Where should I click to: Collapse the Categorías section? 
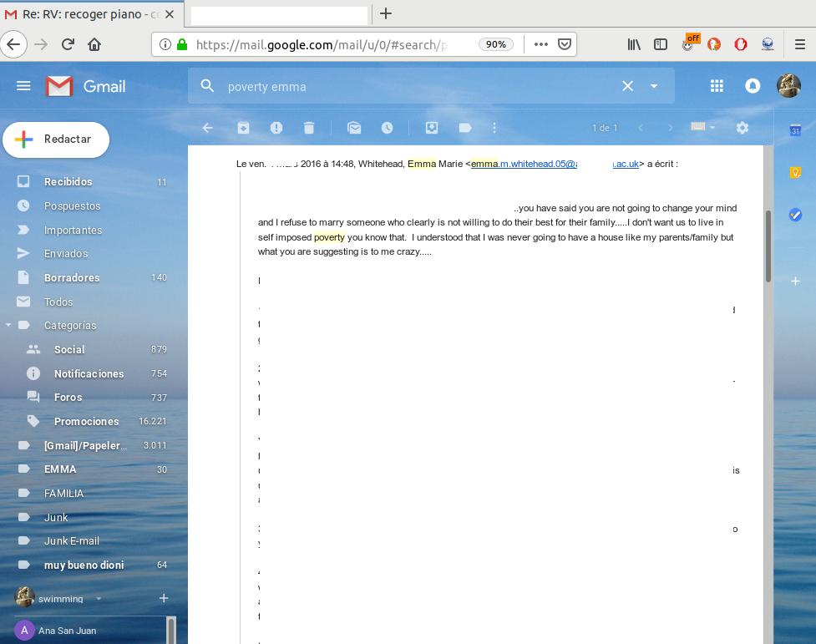coord(8,326)
